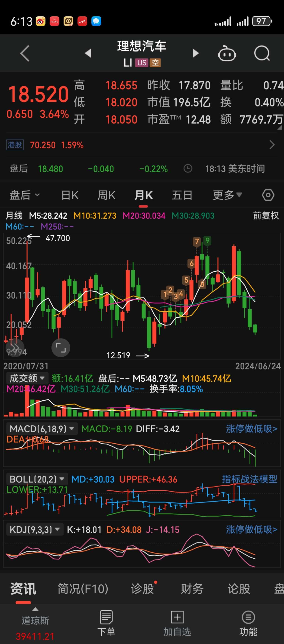
Task: Tap the 市值 196.5亿 market cap value
Action: [179, 102]
